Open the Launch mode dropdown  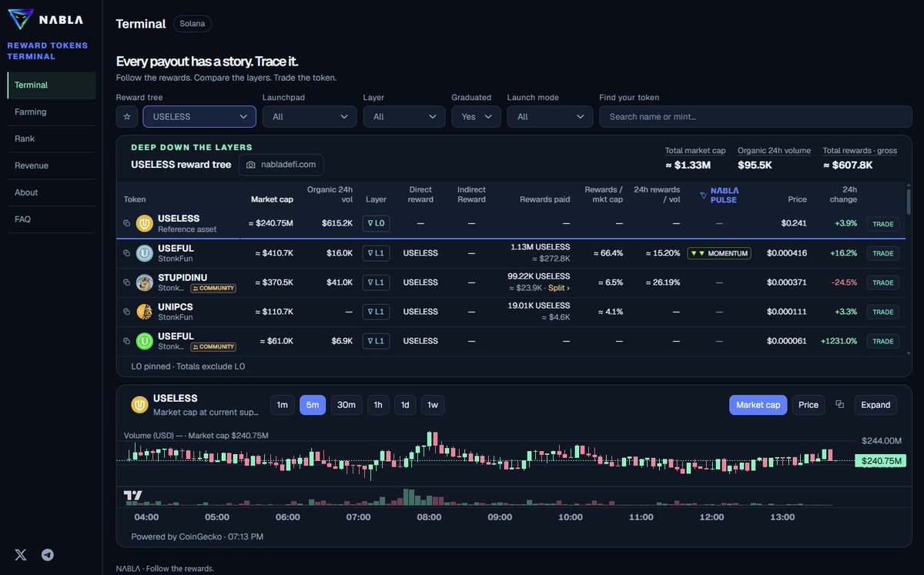coord(550,117)
